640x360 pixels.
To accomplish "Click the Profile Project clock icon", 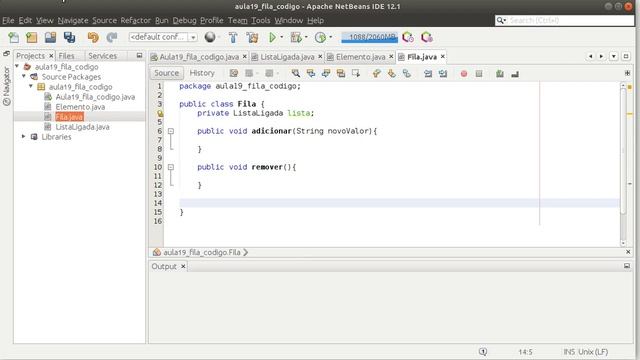I will click(320, 38).
